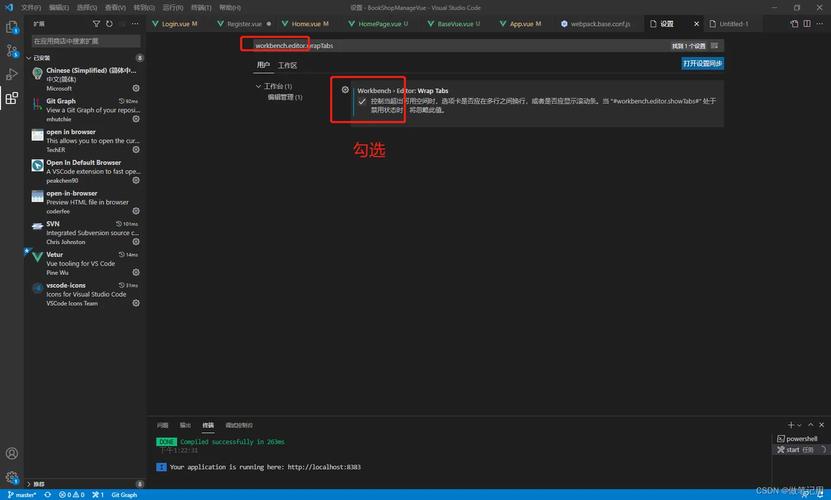Open the File menu

coord(31,7)
